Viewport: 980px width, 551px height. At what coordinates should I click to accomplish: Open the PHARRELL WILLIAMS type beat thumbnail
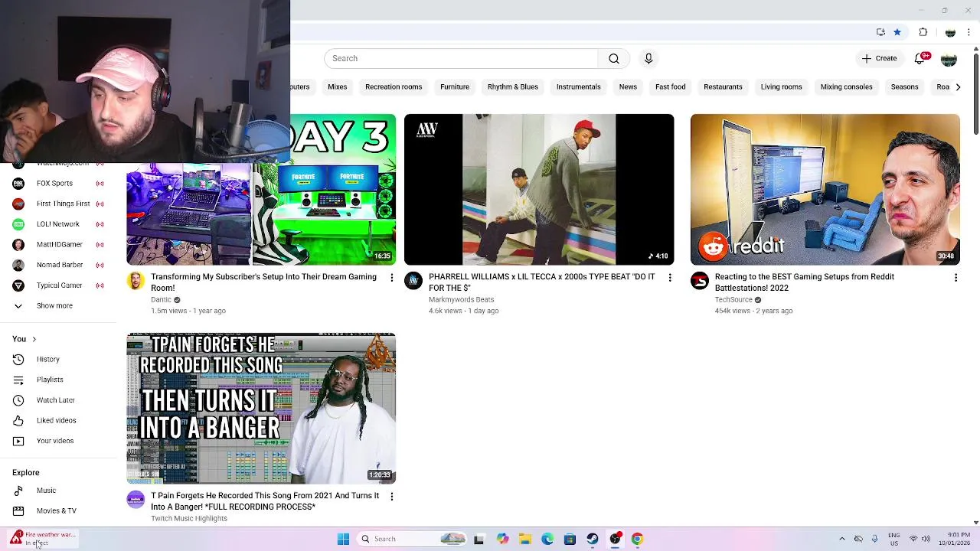click(539, 190)
